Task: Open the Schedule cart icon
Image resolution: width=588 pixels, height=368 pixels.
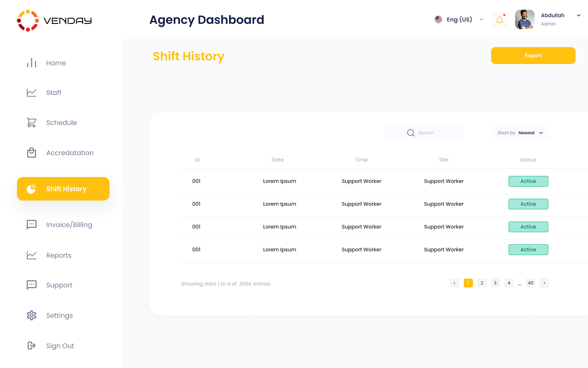Action: [32, 122]
